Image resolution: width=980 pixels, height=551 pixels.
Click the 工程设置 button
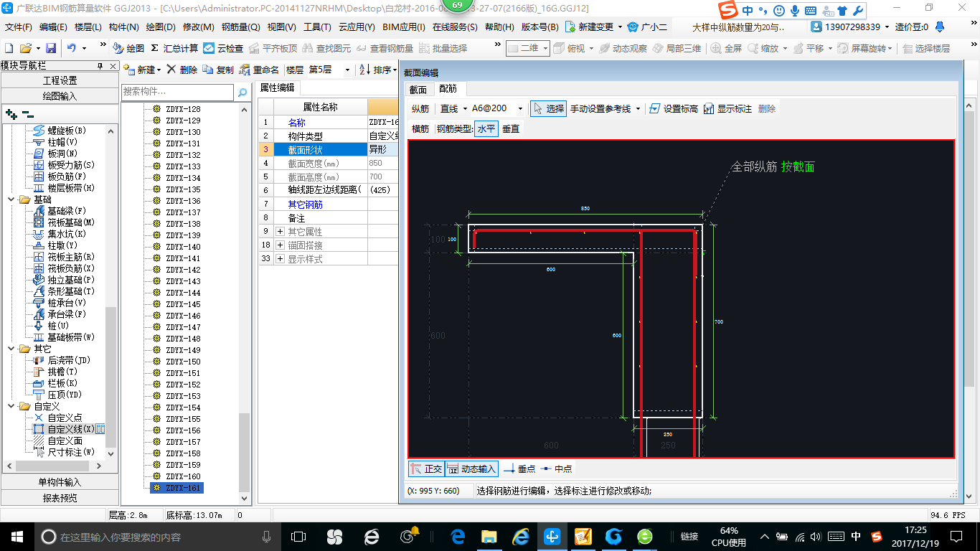click(60, 80)
